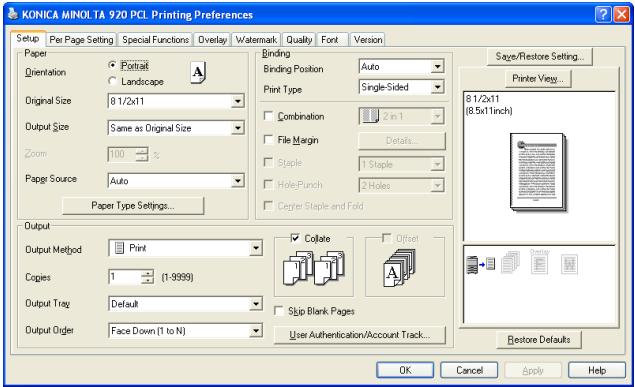Click the Overlay icon in the preview pane
The width and height of the screenshot is (635, 387).
tap(539, 262)
